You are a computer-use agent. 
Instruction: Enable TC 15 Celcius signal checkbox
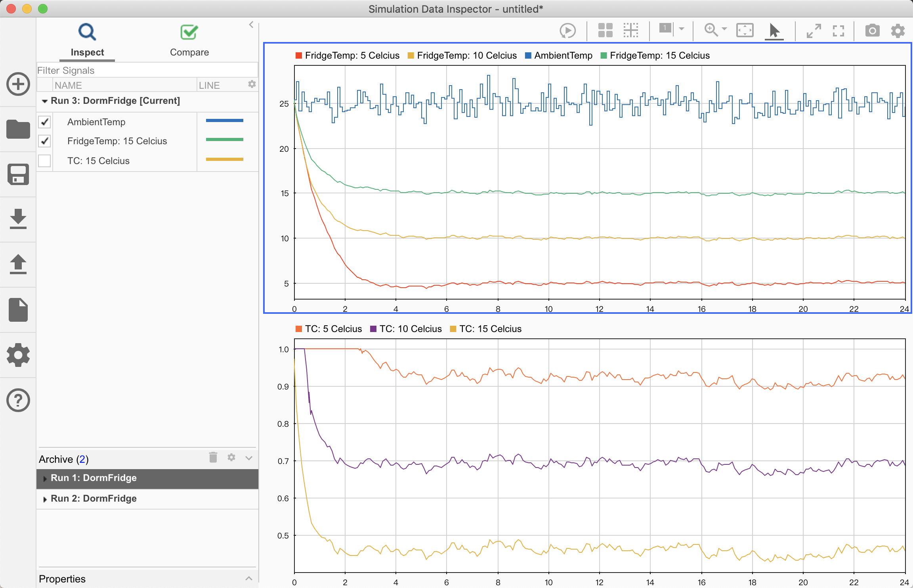pos(45,160)
